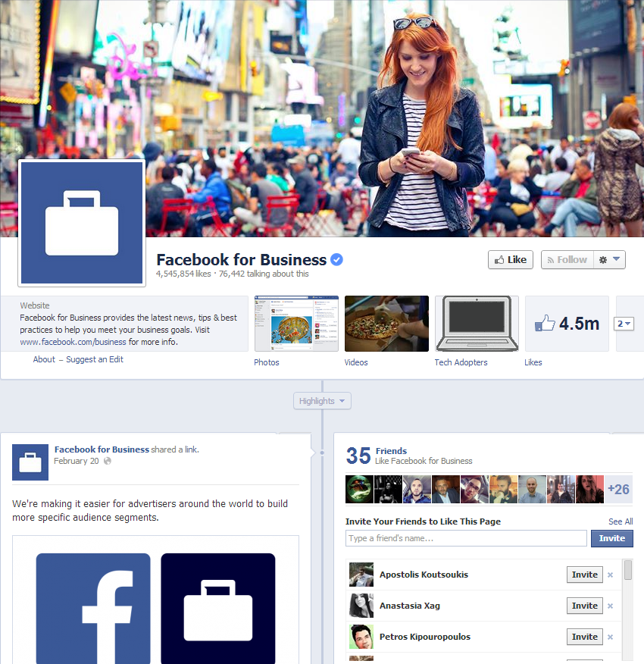This screenshot has width=644, height=664.
Task: Click the Facebook for Business briefcase profile picture
Action: point(82,223)
